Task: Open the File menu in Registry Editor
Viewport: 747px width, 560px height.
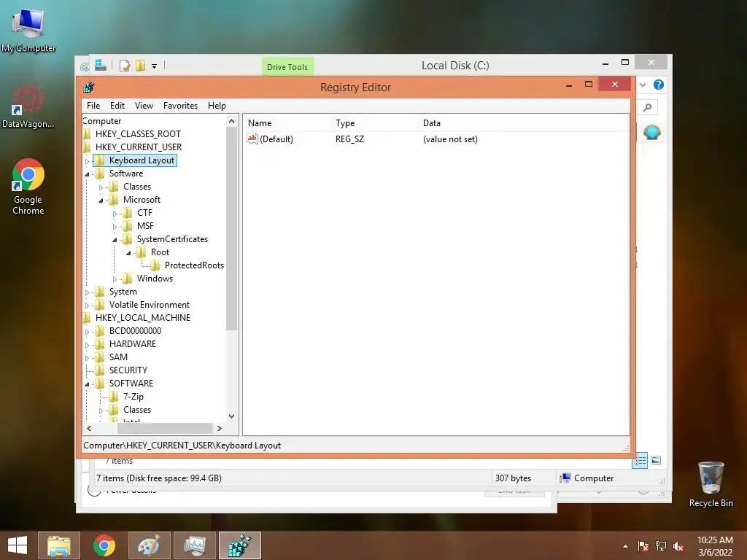Action: coord(93,106)
